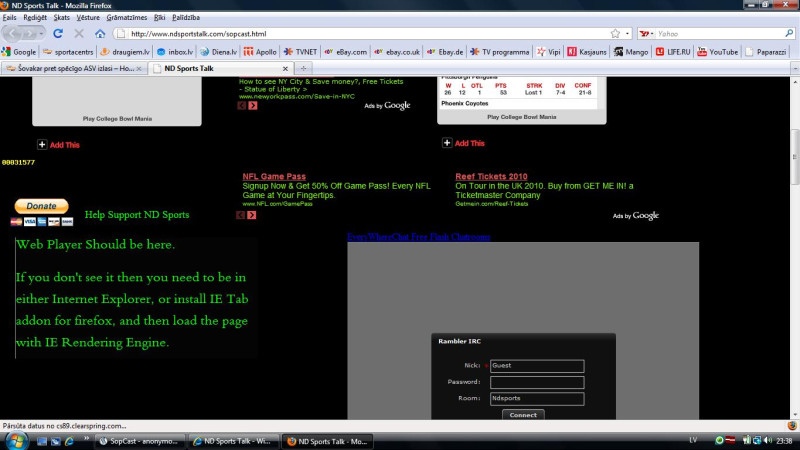Viewport: 800px width, 450px height.
Task: Click the Nick input field showing Guest
Action: (x=537, y=366)
